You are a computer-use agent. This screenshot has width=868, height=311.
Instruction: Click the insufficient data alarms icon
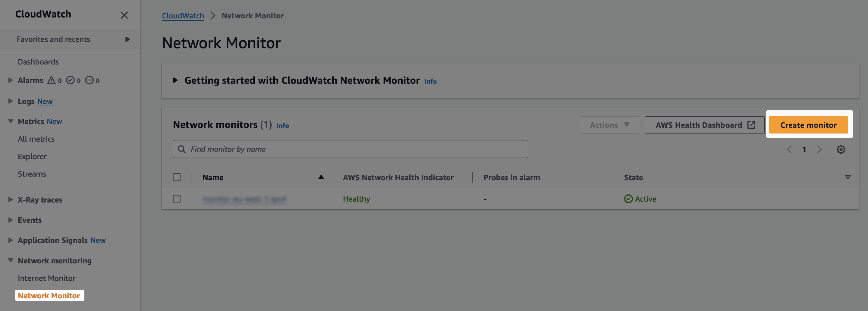click(89, 80)
